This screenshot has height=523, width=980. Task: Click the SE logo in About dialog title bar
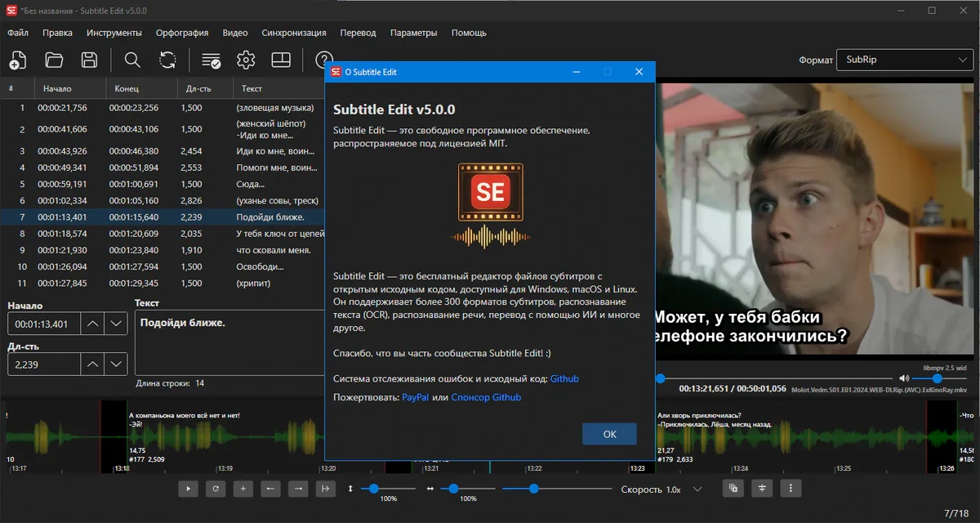pyautogui.click(x=336, y=72)
